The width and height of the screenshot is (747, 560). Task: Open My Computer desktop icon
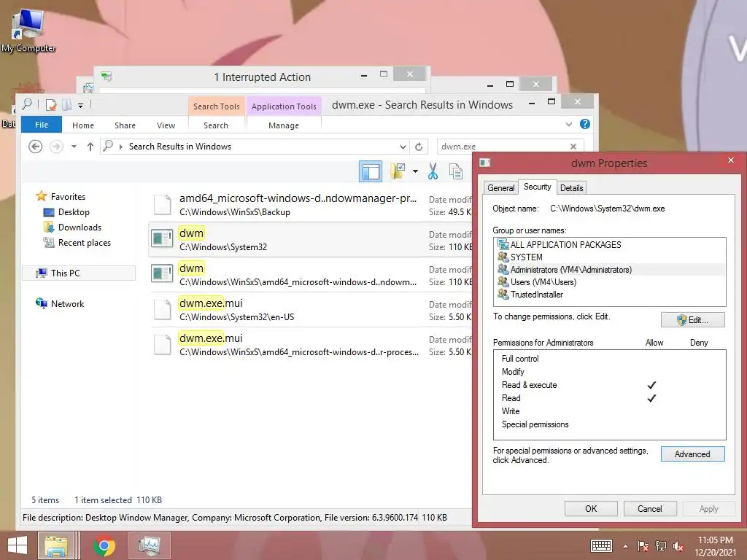click(x=28, y=31)
